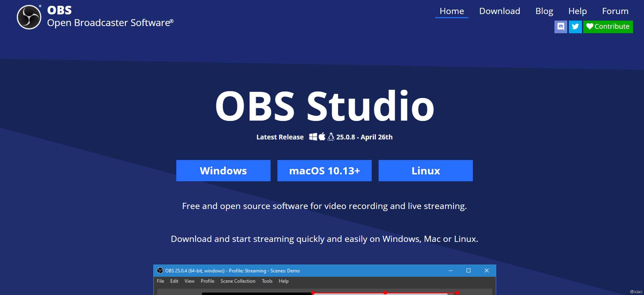This screenshot has height=295, width=644.
Task: Click the Windows logo release icon
Action: click(x=313, y=137)
